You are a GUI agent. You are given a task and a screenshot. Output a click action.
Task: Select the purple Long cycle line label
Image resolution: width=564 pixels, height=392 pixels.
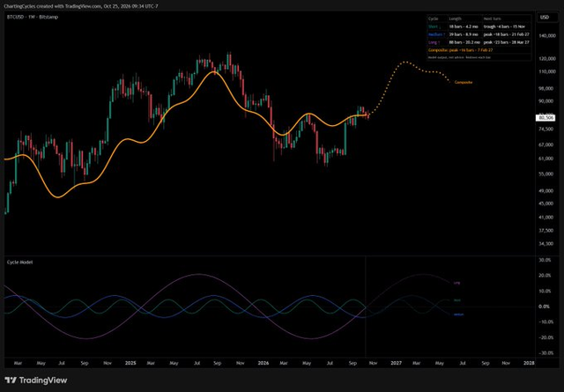tap(456, 283)
